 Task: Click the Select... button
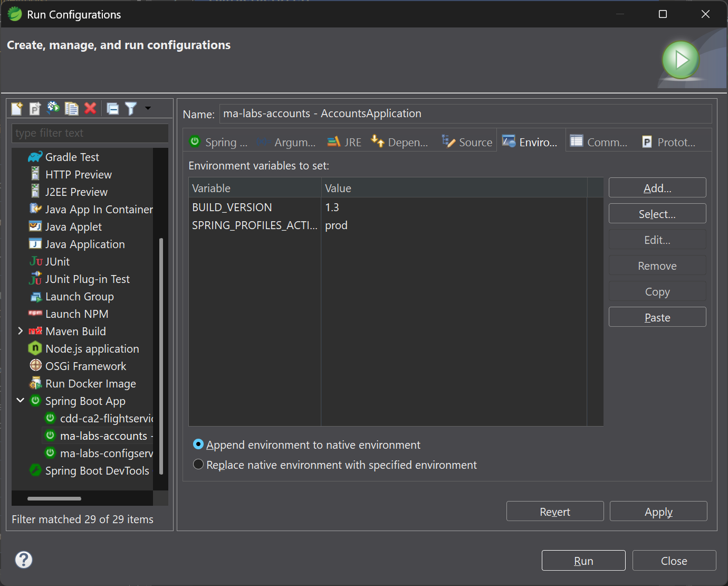[x=657, y=214]
